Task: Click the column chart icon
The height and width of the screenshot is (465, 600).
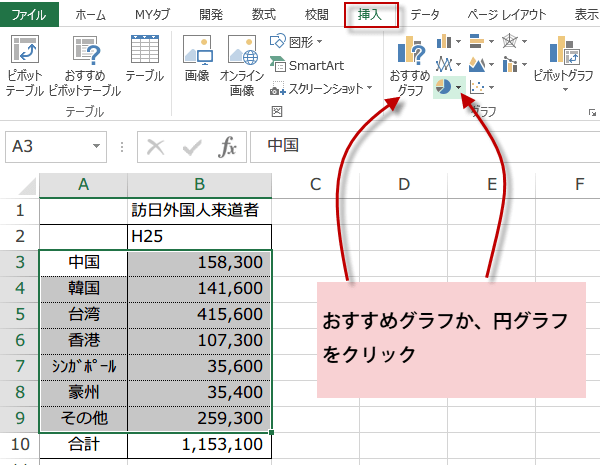Action: (443, 41)
